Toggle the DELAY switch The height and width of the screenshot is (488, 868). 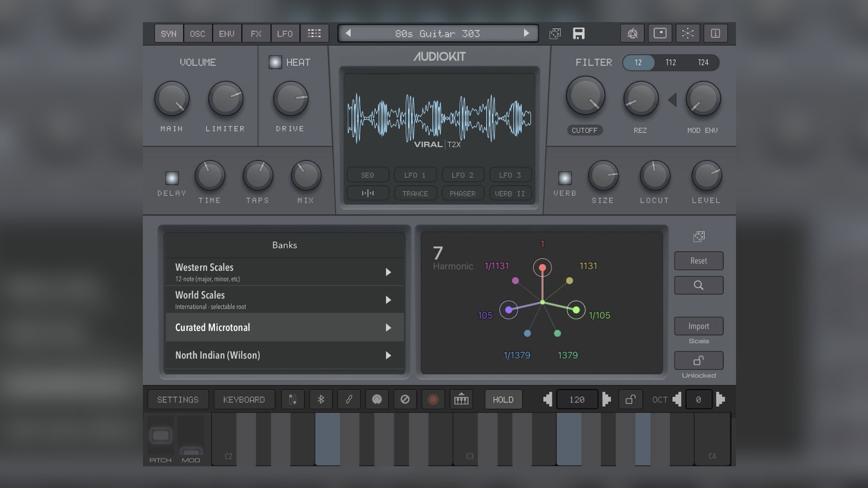point(172,178)
